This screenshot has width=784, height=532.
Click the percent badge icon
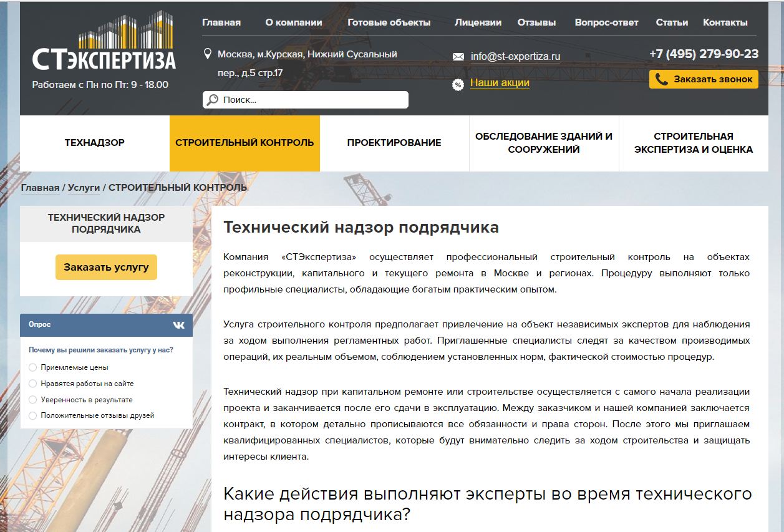pyautogui.click(x=458, y=84)
